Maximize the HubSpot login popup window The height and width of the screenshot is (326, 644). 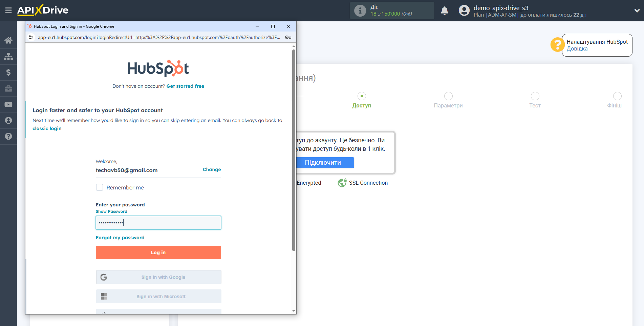coord(273,26)
